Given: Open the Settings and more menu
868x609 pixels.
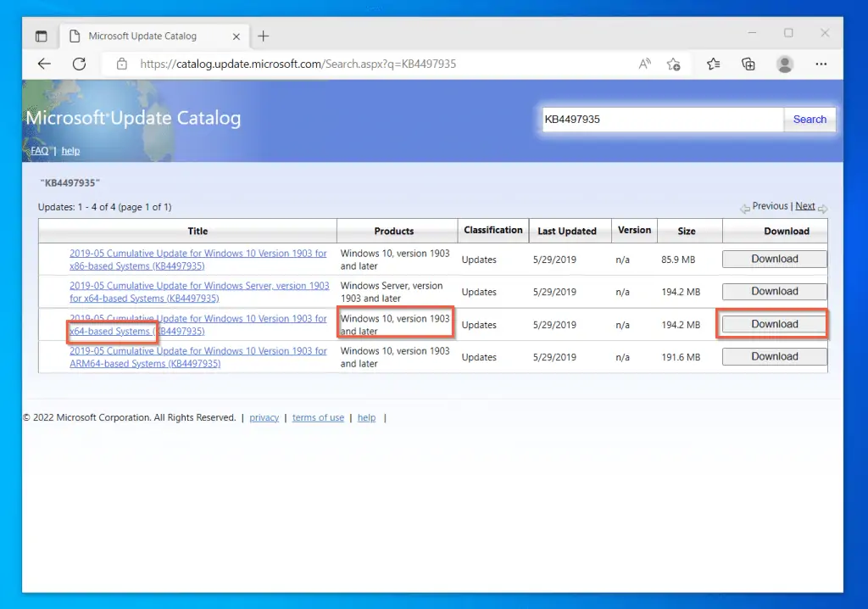Looking at the screenshot, I should coord(821,64).
